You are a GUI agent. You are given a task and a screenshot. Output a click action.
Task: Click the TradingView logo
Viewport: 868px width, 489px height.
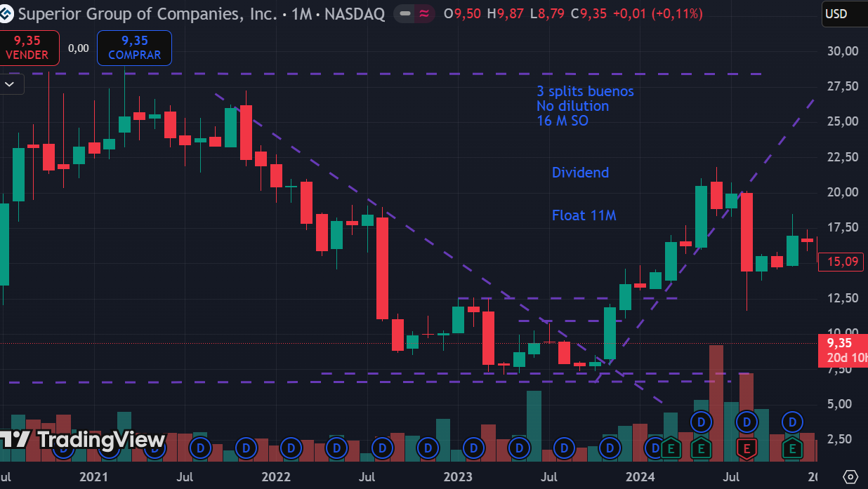pos(83,440)
